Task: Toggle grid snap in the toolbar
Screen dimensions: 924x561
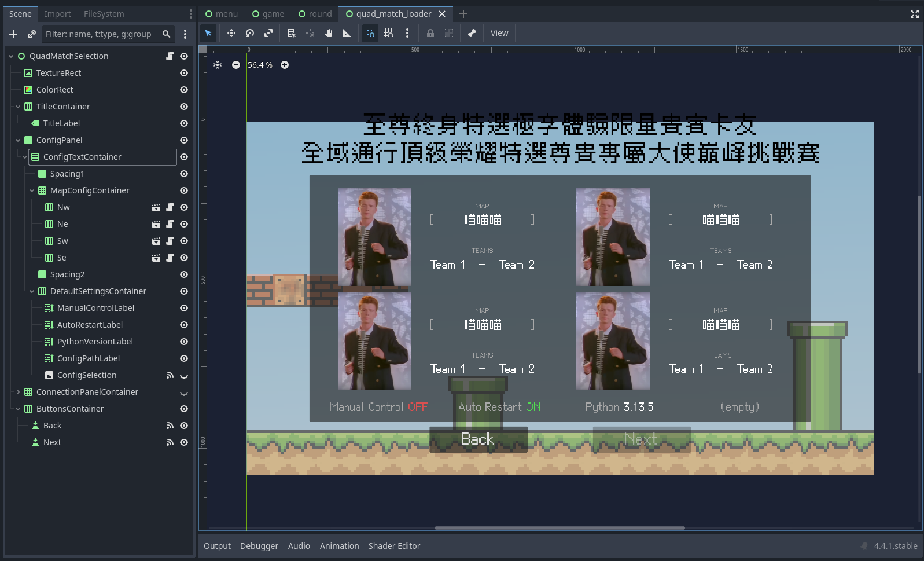Action: [389, 34]
